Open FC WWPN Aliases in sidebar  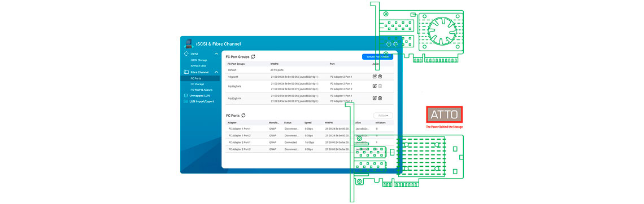pyautogui.click(x=201, y=90)
